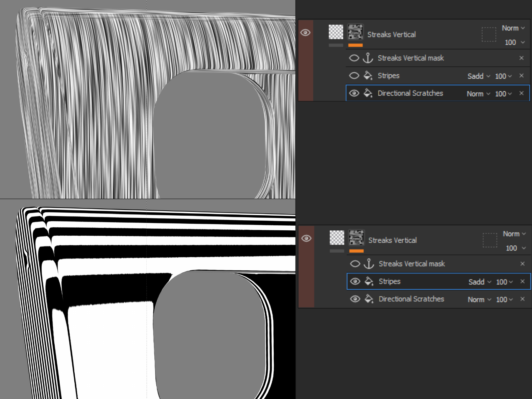Open the Stripes opacity dropdown in lower stack

(505, 282)
